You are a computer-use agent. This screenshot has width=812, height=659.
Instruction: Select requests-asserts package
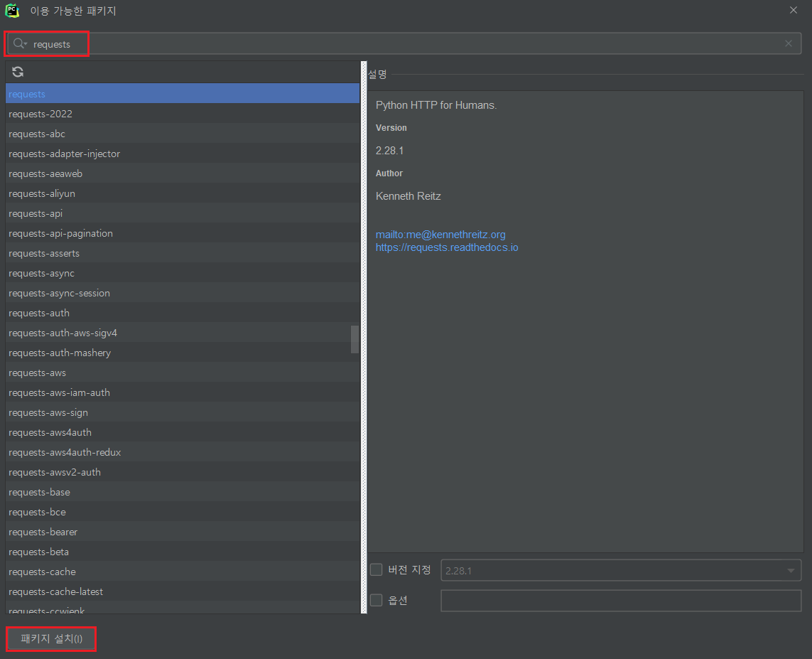tap(183, 253)
